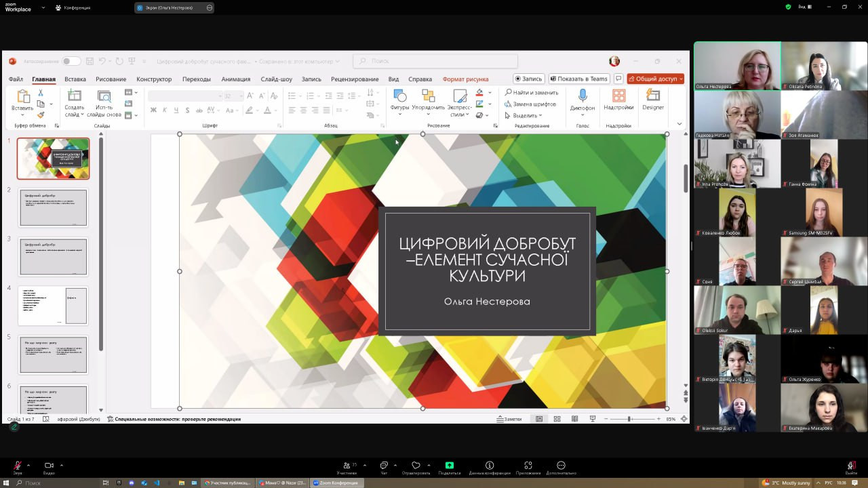This screenshot has height=488, width=868.
Task: Click the Designer icon in ribbon
Action: [x=653, y=99]
